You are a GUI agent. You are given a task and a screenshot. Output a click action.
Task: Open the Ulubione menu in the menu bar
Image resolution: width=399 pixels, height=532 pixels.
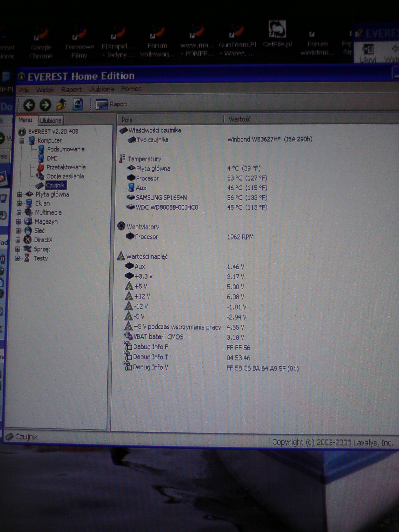[x=101, y=89]
